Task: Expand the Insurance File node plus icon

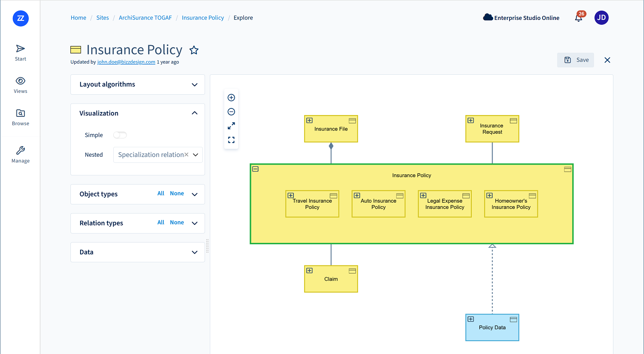Action: (x=309, y=120)
